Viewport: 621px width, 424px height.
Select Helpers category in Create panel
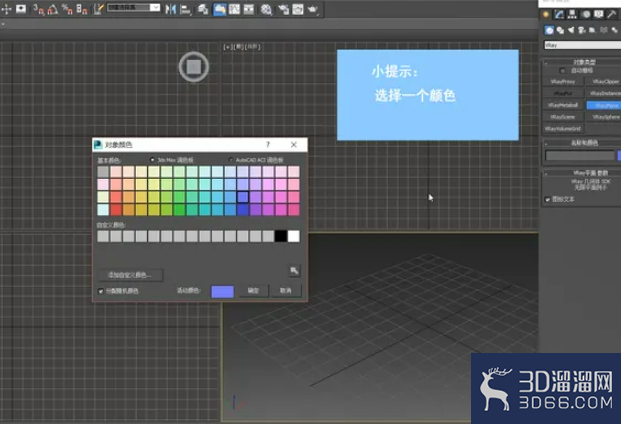592,30
